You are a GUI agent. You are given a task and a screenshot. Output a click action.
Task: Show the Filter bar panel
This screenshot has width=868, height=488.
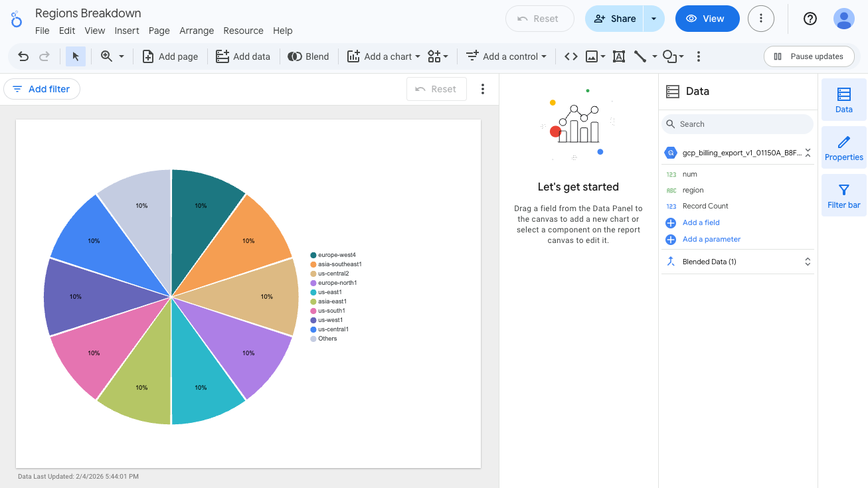tap(843, 195)
